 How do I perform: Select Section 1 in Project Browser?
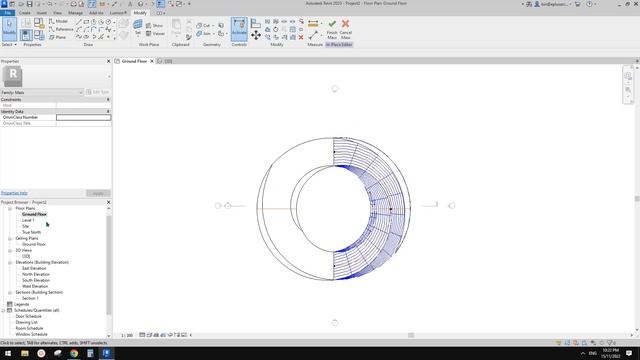tap(30, 298)
